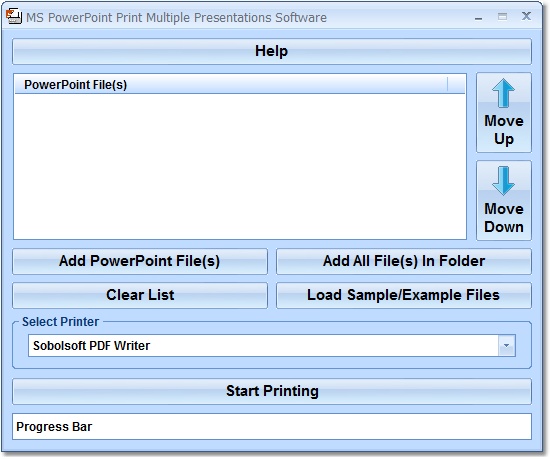Click Add All File(s) In Folder

(x=404, y=261)
